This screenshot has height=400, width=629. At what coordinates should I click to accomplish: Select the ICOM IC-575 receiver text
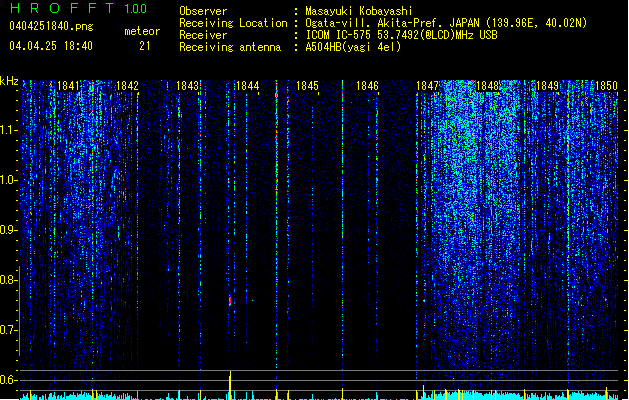(401, 35)
